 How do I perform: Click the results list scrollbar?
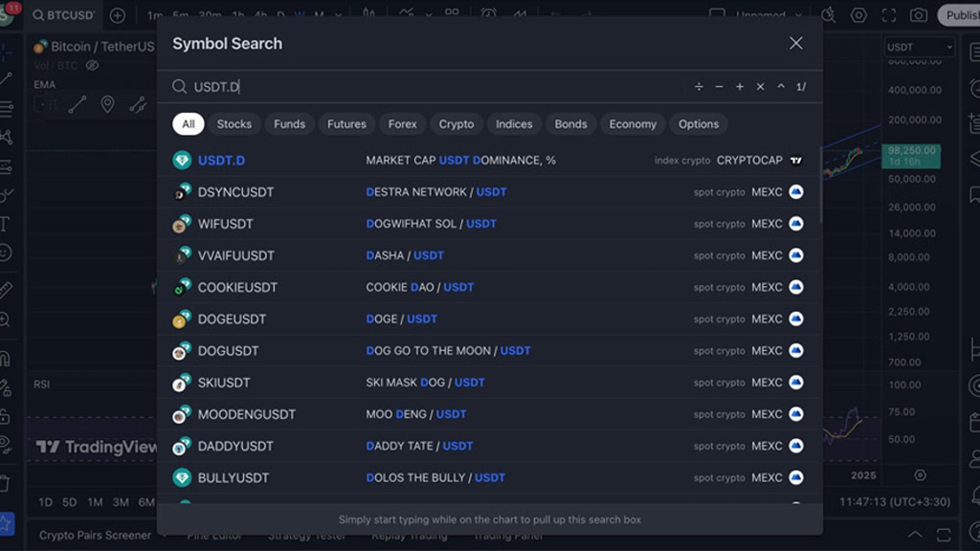click(x=820, y=186)
